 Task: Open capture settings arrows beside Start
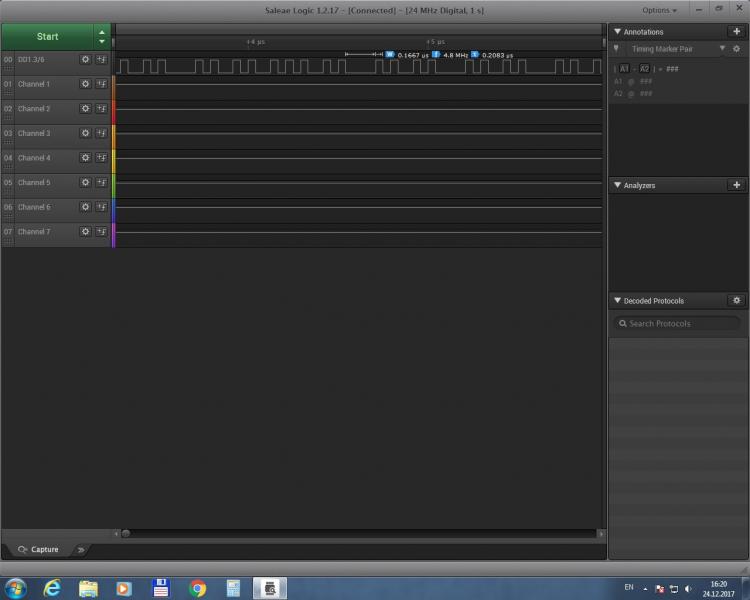tap(101, 36)
